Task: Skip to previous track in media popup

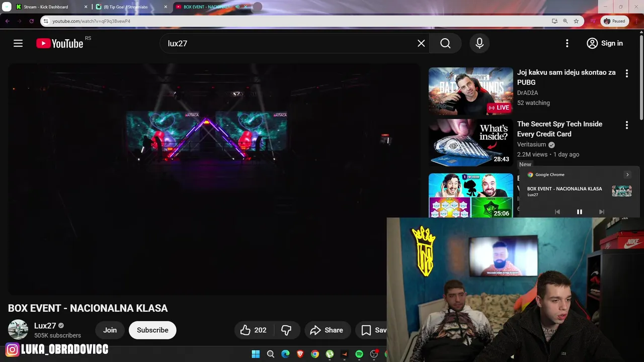Action: tap(557, 212)
